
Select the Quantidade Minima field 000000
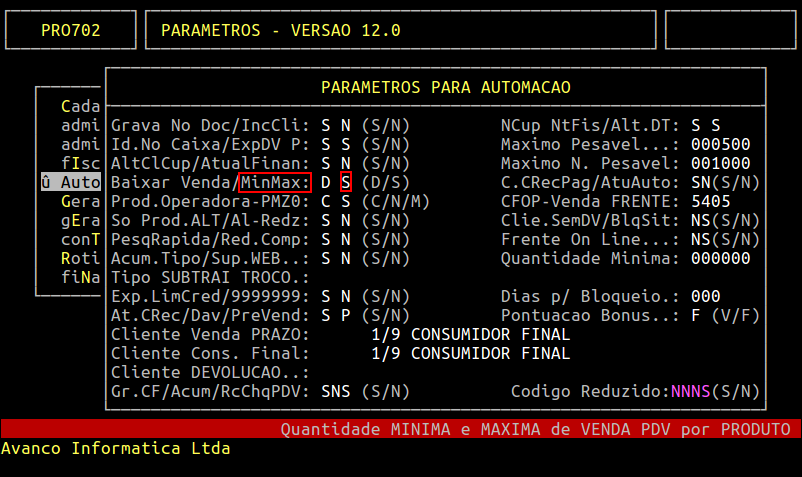(x=720, y=258)
